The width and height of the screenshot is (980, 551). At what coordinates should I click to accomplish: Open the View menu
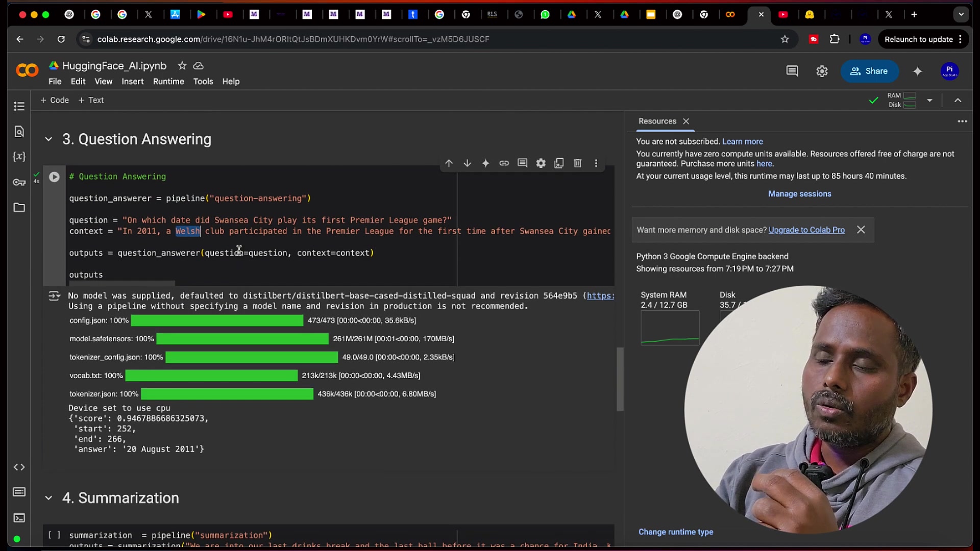coord(103,82)
